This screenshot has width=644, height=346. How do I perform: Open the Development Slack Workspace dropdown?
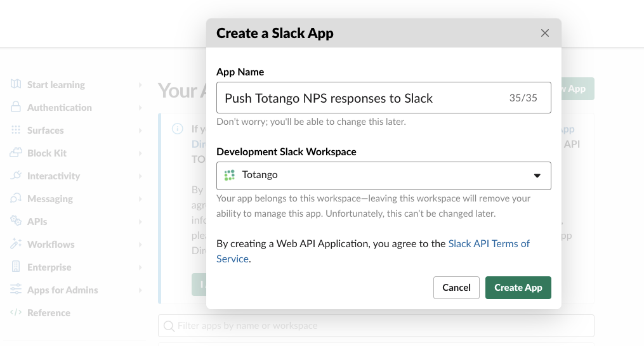tap(384, 176)
